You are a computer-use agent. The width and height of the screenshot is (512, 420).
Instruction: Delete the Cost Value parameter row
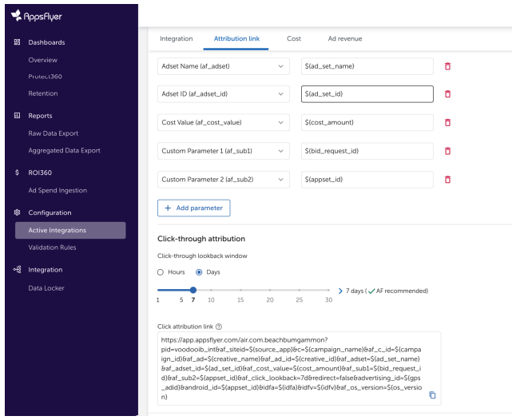447,122
